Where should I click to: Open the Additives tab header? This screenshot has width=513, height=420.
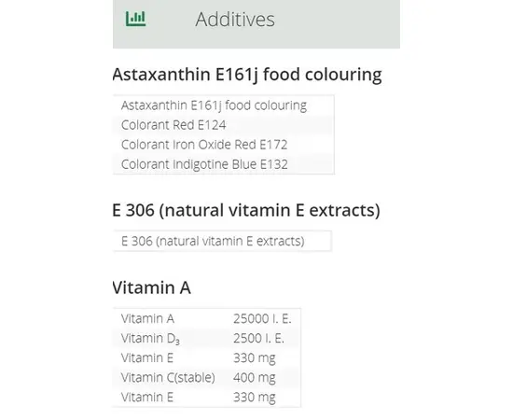[x=256, y=24]
